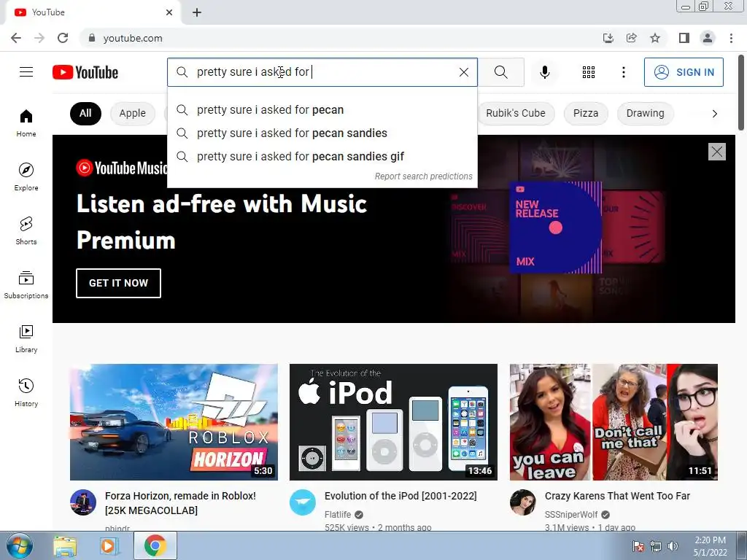
Task: Open Evolution of the iPod thumbnail
Action: tap(393, 422)
